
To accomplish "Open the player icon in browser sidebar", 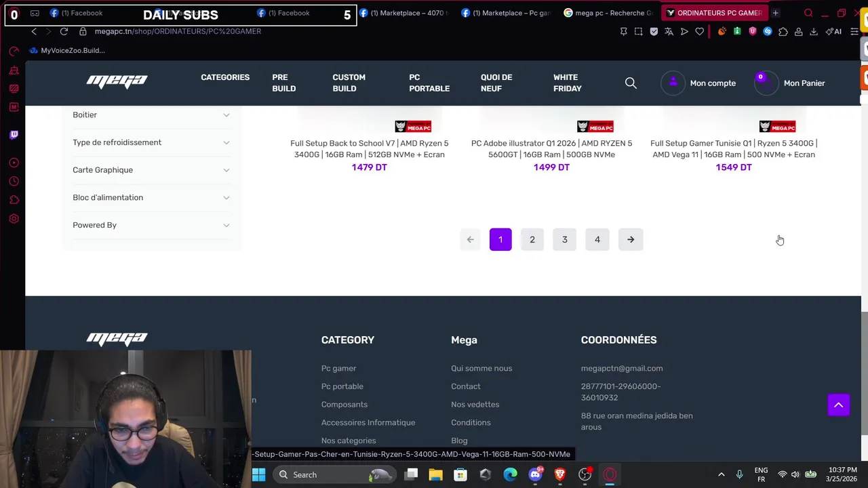I will point(14,163).
